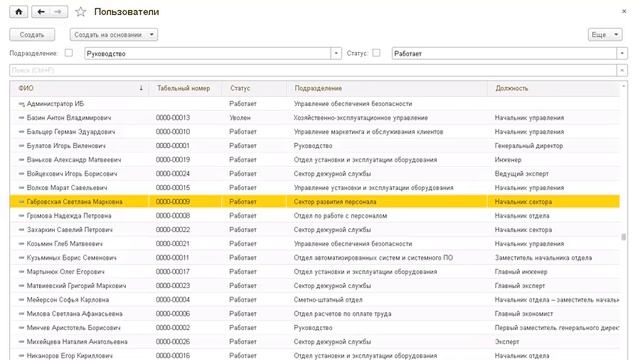Select row icon of Мартынюк Олег Егорович
640x360 pixels.
coord(21,272)
